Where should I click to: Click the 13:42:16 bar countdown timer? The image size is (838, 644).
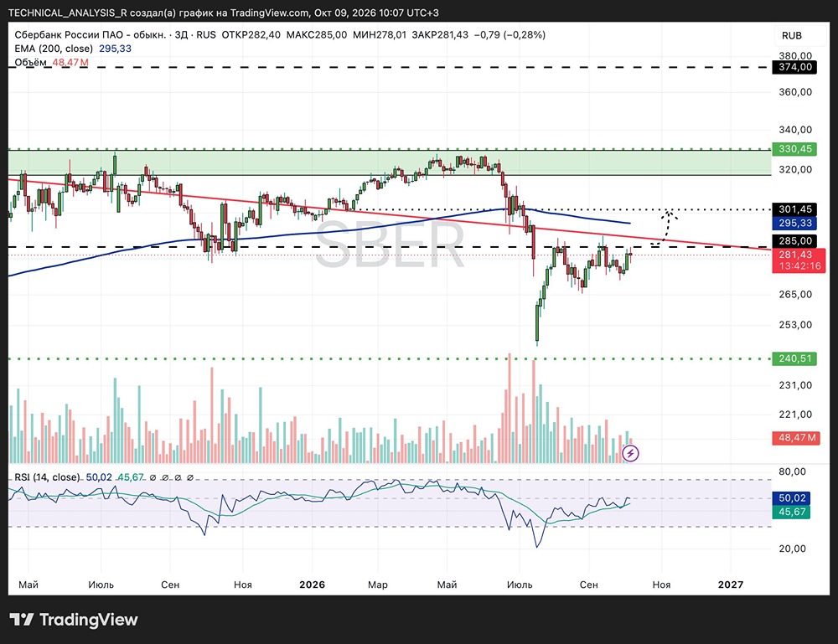[x=799, y=266]
